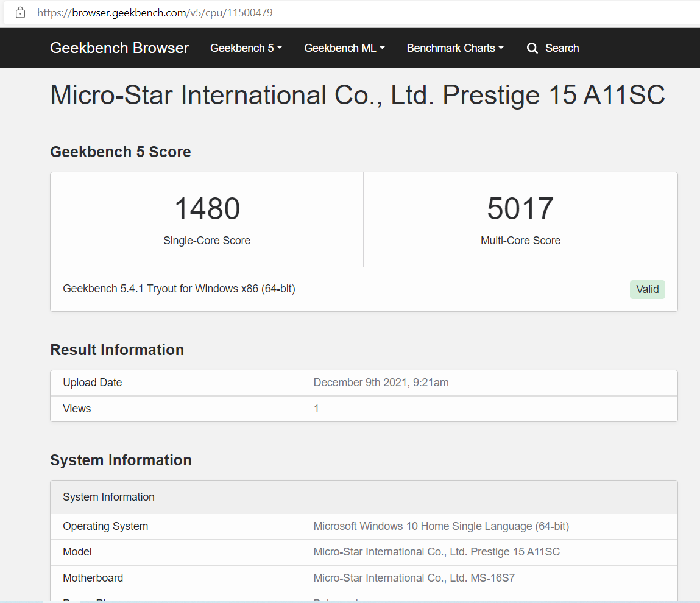The width and height of the screenshot is (700, 603).
Task: Click the Operating System label
Action: (x=105, y=526)
